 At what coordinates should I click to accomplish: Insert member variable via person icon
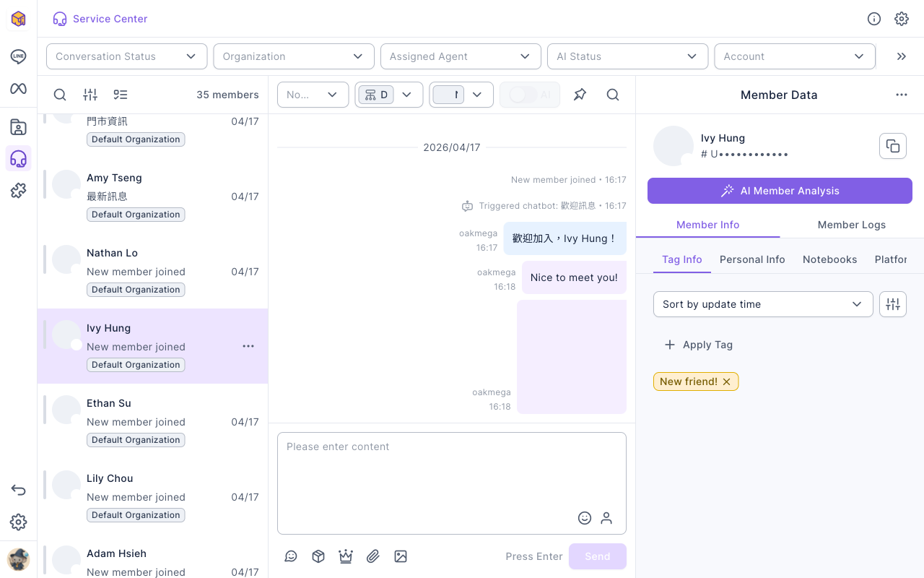pos(606,518)
